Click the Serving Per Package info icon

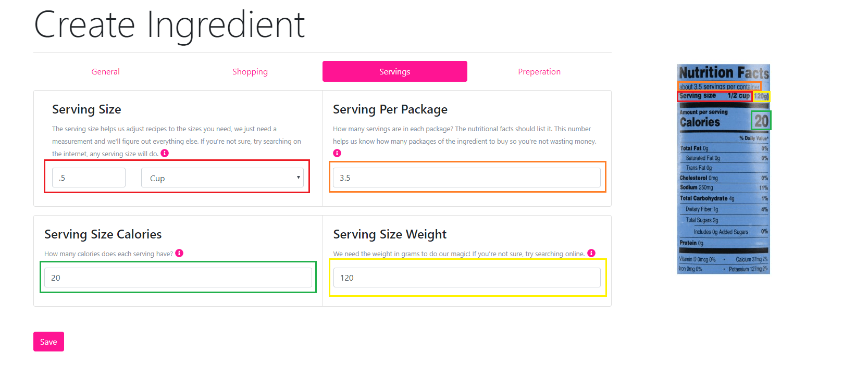coord(337,153)
